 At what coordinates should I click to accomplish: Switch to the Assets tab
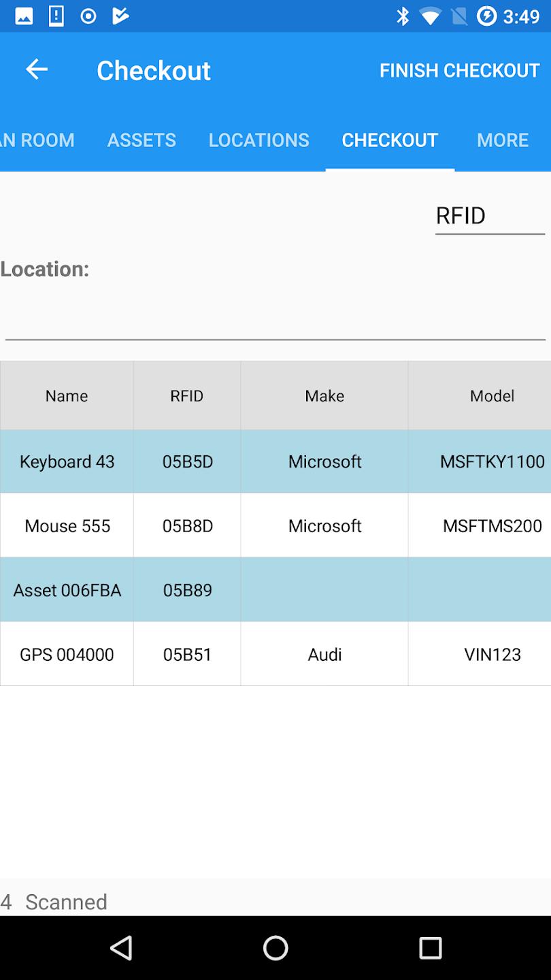click(x=141, y=140)
